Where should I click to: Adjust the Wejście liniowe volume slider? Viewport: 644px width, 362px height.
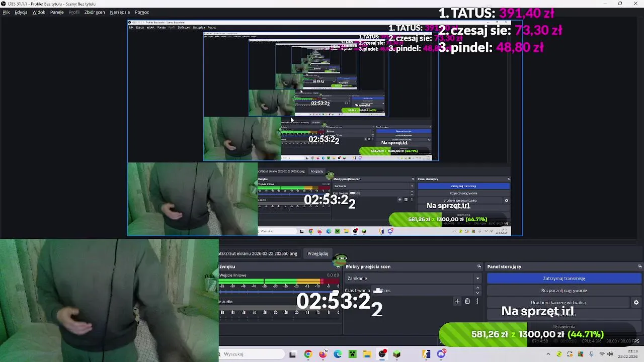click(279, 292)
